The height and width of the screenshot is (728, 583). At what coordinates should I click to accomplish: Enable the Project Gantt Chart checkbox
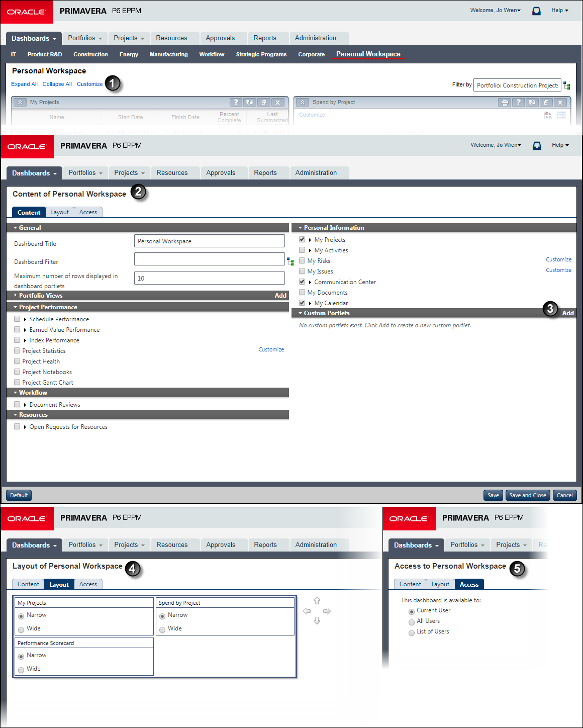pos(17,382)
